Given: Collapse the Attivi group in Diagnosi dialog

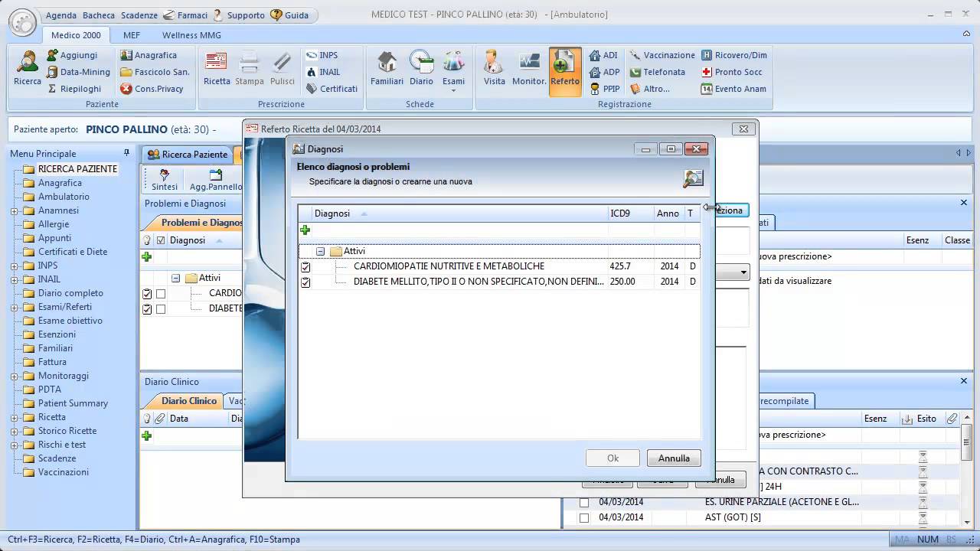Looking at the screenshot, I should click(x=320, y=251).
